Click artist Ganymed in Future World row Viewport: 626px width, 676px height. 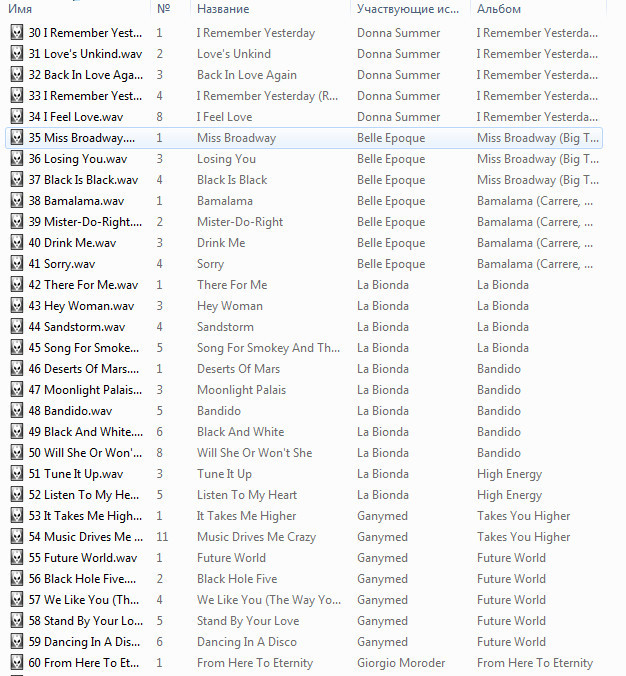(382, 558)
